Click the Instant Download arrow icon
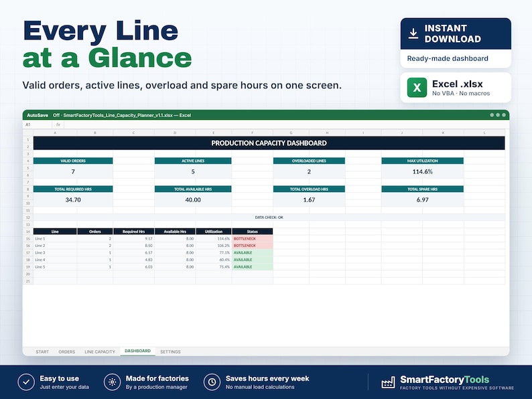 [x=413, y=33]
